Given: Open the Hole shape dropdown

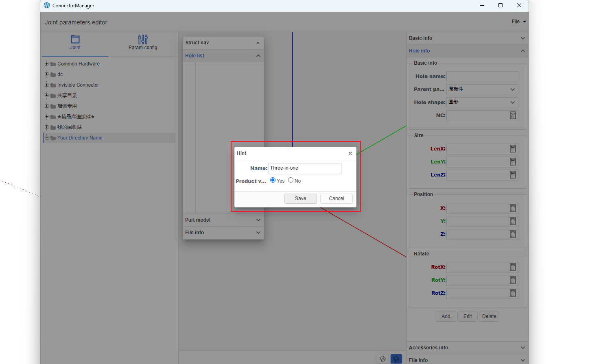Looking at the screenshot, I should 482,102.
